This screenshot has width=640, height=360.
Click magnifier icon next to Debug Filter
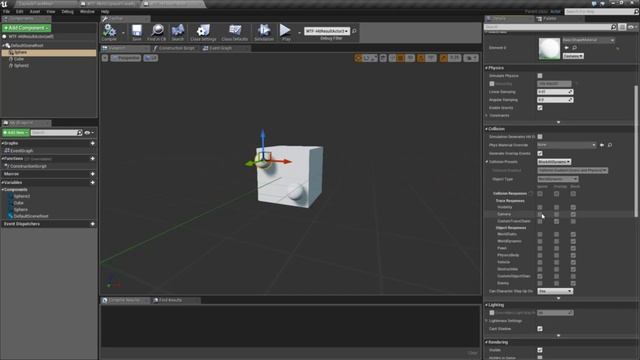pos(354,31)
